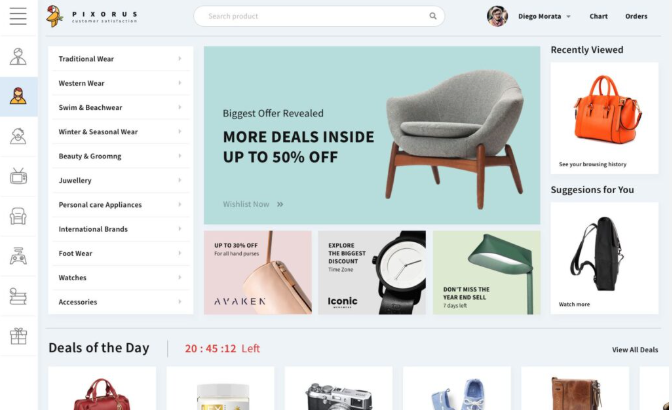Open the hamburger menu icon
The image size is (672, 410).
(x=18, y=16)
